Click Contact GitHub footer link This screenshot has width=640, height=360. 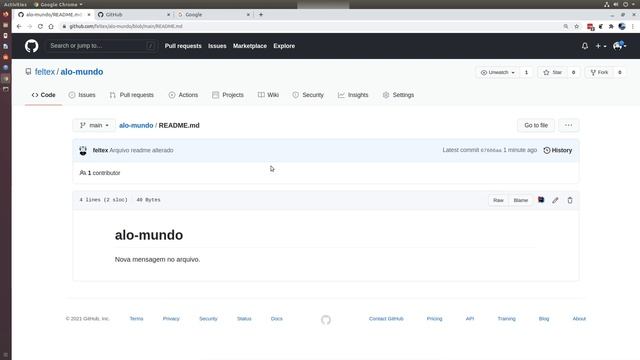386,318
